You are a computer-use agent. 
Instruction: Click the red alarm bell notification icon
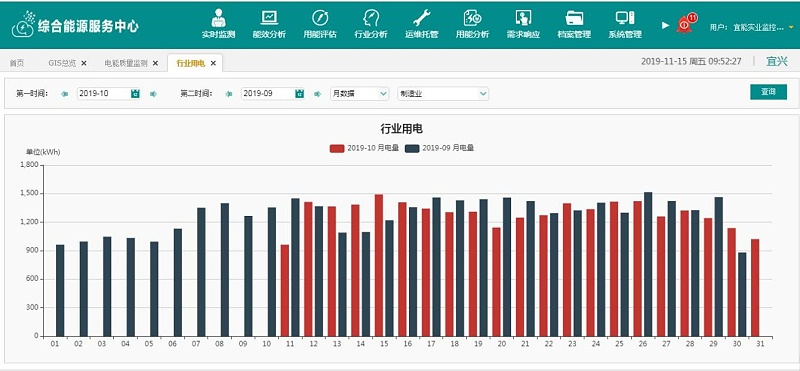(685, 24)
